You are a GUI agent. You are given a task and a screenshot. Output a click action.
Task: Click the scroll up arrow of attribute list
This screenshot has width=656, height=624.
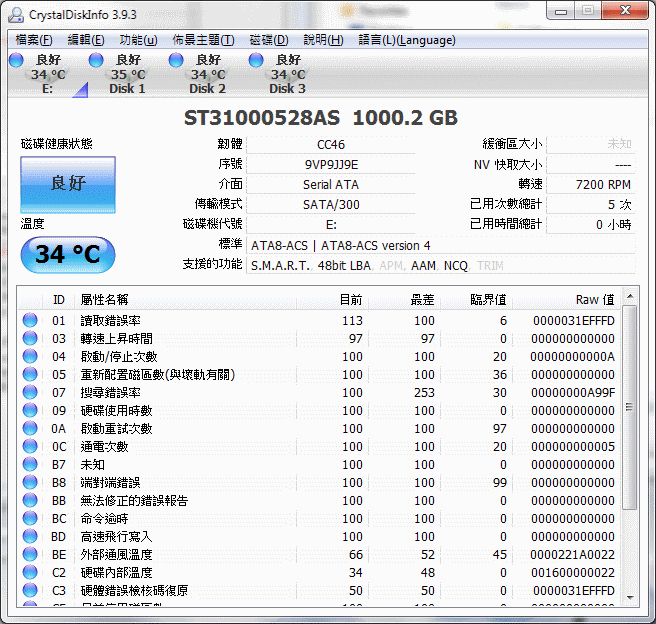point(630,297)
